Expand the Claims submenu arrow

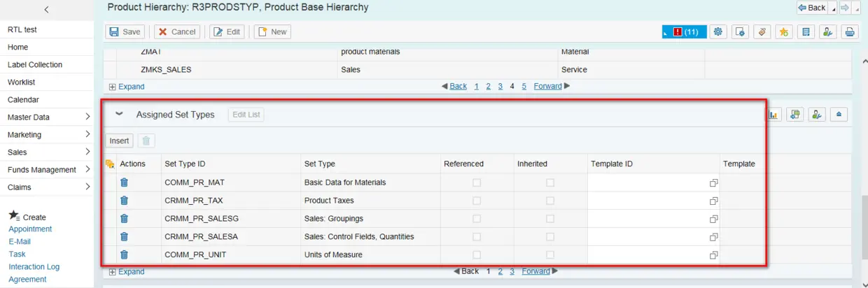87,187
